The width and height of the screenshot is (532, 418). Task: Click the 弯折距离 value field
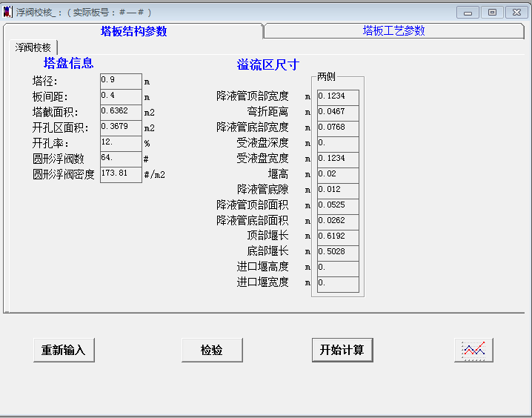click(338, 113)
